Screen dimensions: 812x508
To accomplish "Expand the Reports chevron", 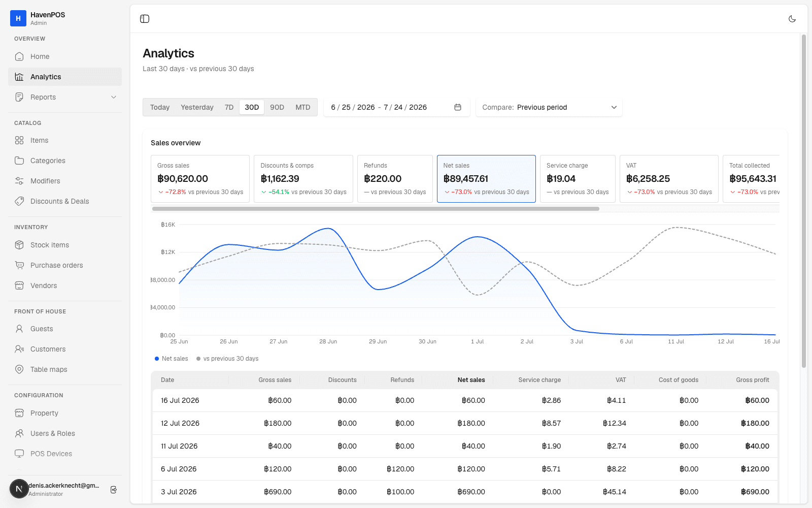I will coord(114,97).
